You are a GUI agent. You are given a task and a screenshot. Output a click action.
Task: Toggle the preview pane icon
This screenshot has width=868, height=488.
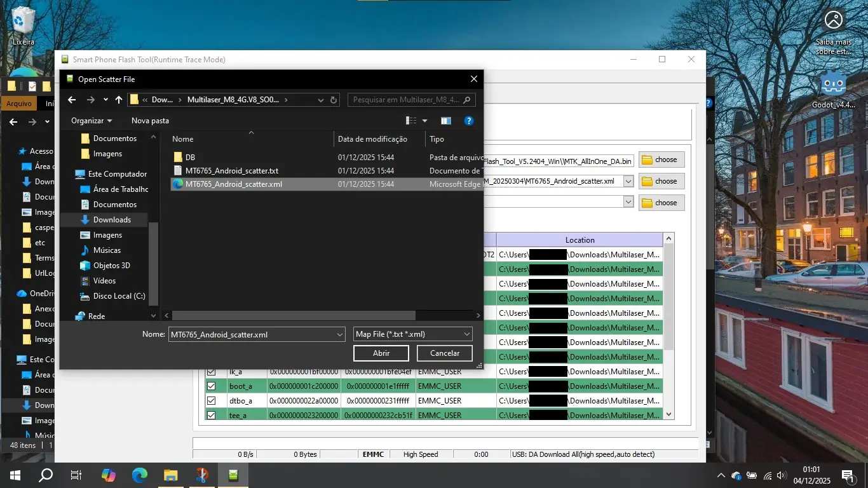445,121
